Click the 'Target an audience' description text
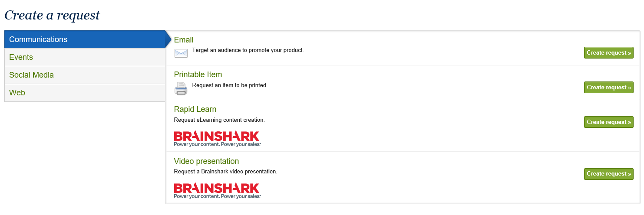Viewport: 644px width, 215px height. click(x=248, y=50)
